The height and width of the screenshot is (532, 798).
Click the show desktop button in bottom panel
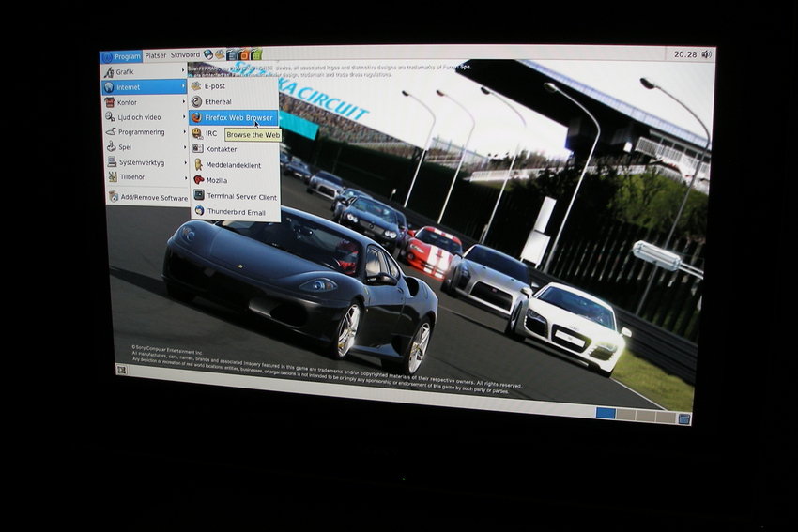[x=121, y=370]
